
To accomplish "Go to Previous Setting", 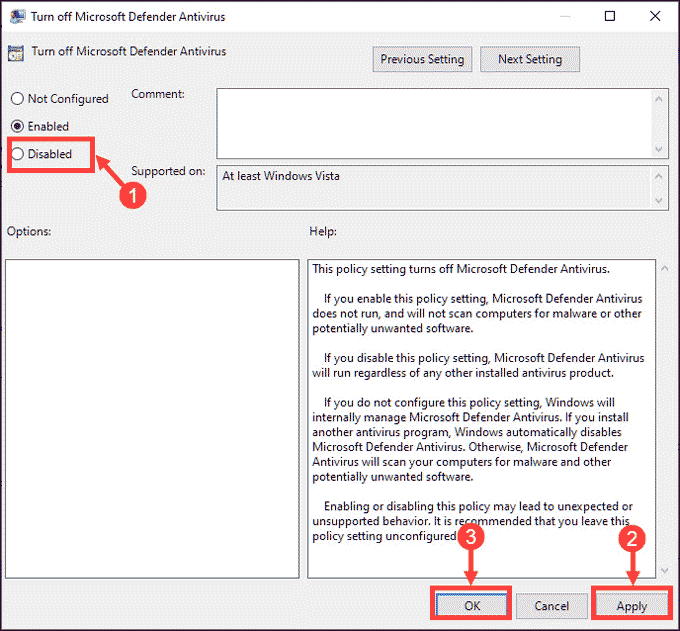I will [x=422, y=59].
